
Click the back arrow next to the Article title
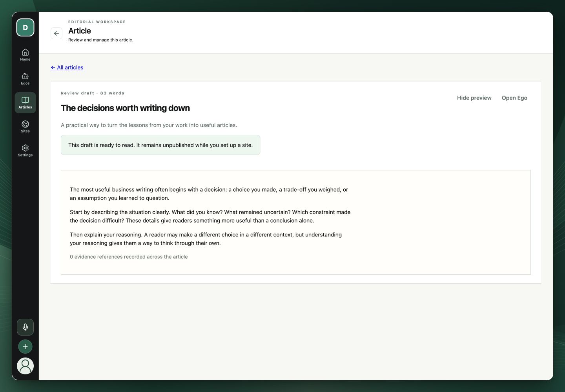click(56, 33)
